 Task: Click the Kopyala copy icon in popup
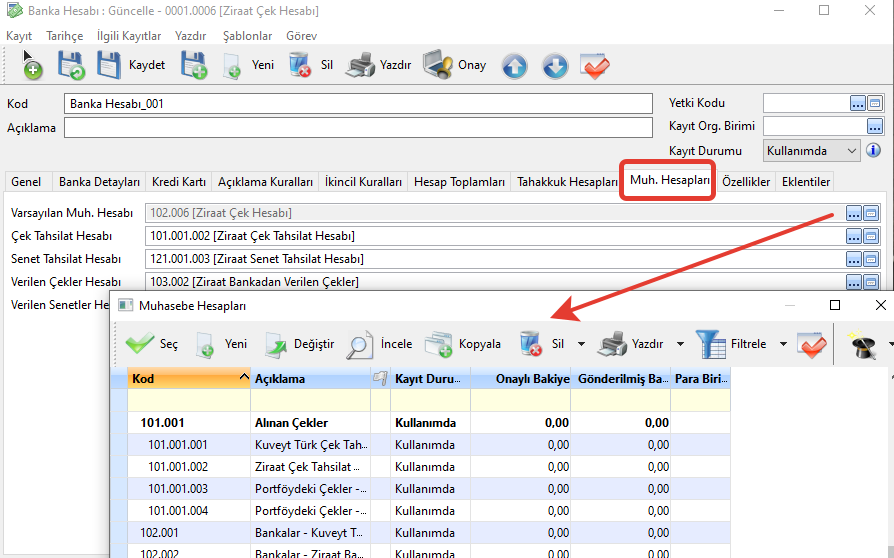(x=438, y=344)
